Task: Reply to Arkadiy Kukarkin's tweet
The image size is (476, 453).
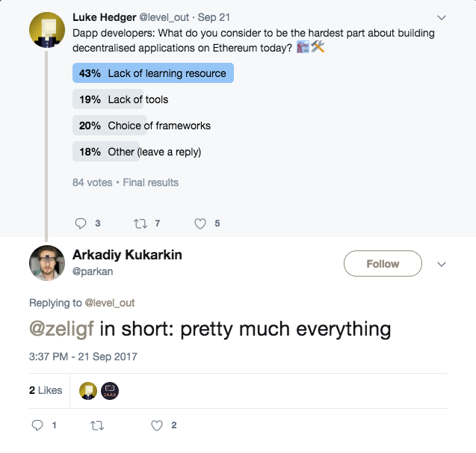Action: [x=37, y=425]
